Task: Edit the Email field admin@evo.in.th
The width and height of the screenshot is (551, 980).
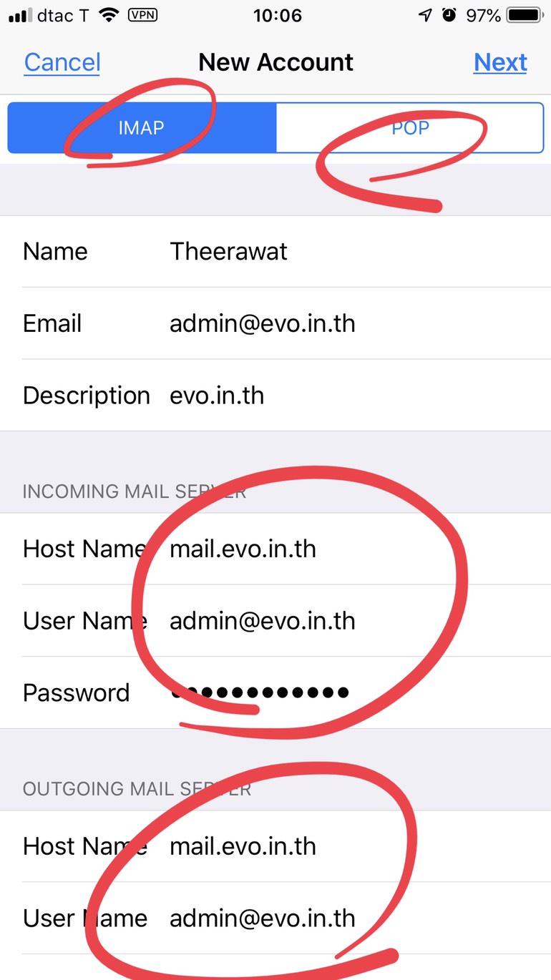Action: tap(275, 323)
